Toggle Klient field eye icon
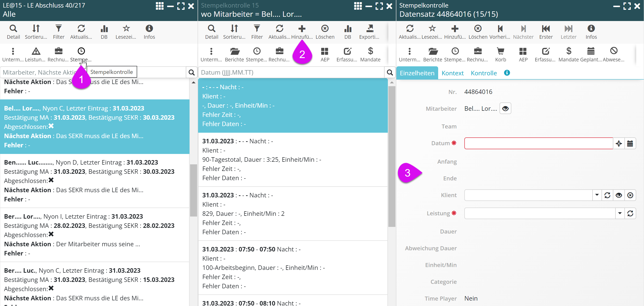The width and height of the screenshot is (644, 306). (x=619, y=195)
